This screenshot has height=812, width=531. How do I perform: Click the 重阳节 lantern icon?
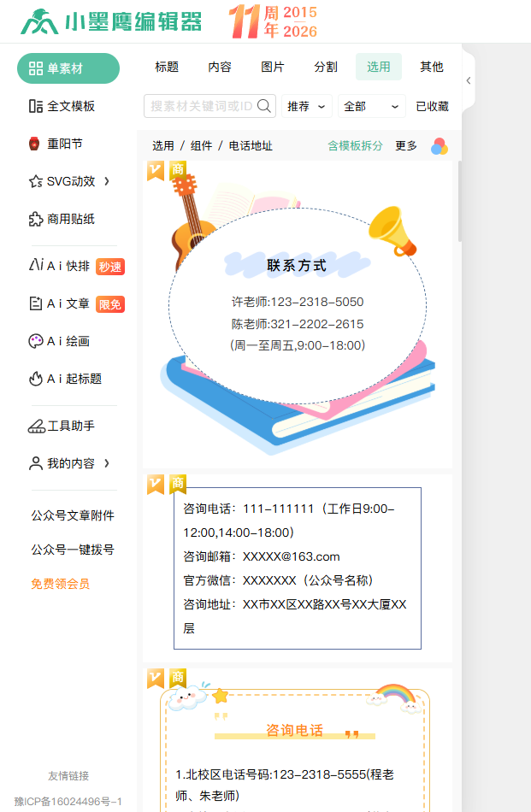pyautogui.click(x=34, y=144)
